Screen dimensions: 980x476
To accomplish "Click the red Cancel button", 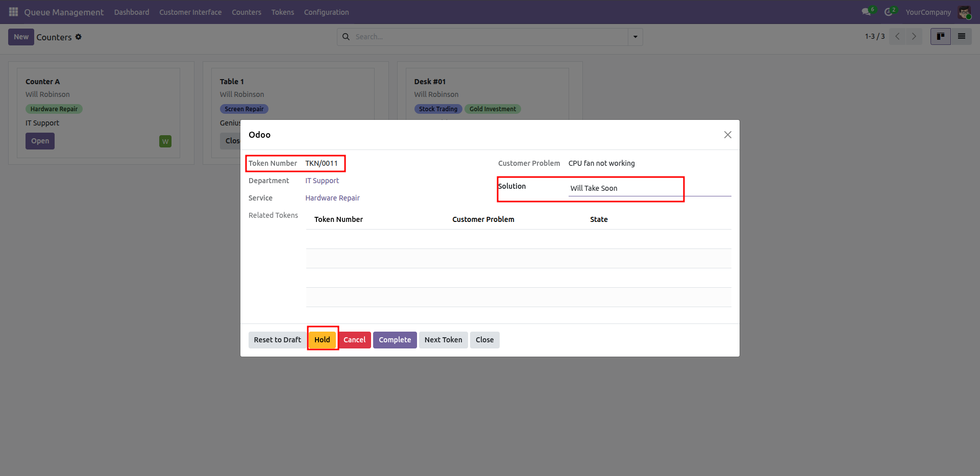I will coord(354,340).
